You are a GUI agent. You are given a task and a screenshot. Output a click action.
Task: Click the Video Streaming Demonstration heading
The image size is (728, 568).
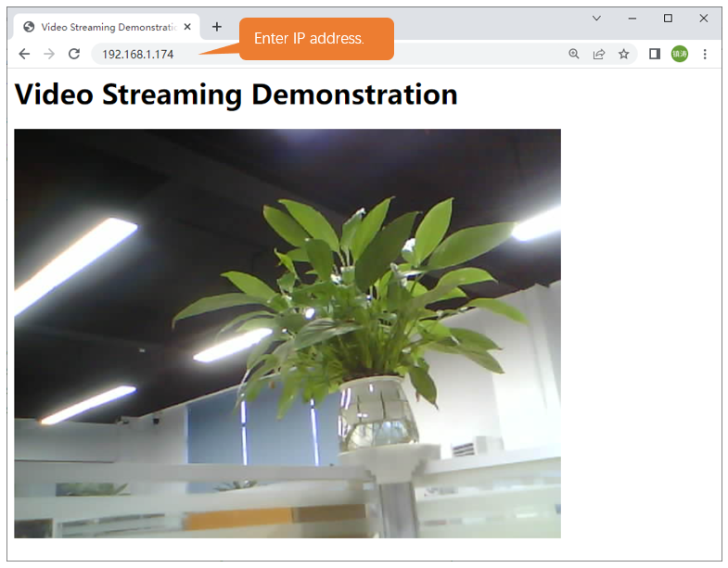pyautogui.click(x=236, y=95)
